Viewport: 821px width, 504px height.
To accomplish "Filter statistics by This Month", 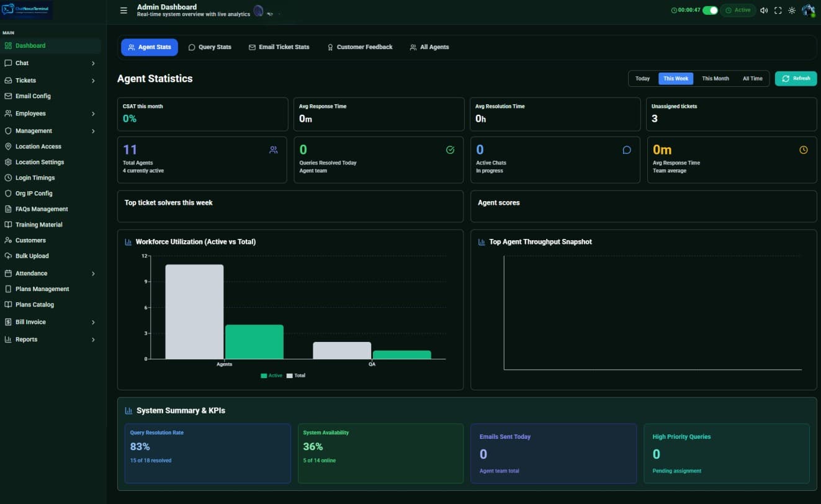I will point(716,79).
